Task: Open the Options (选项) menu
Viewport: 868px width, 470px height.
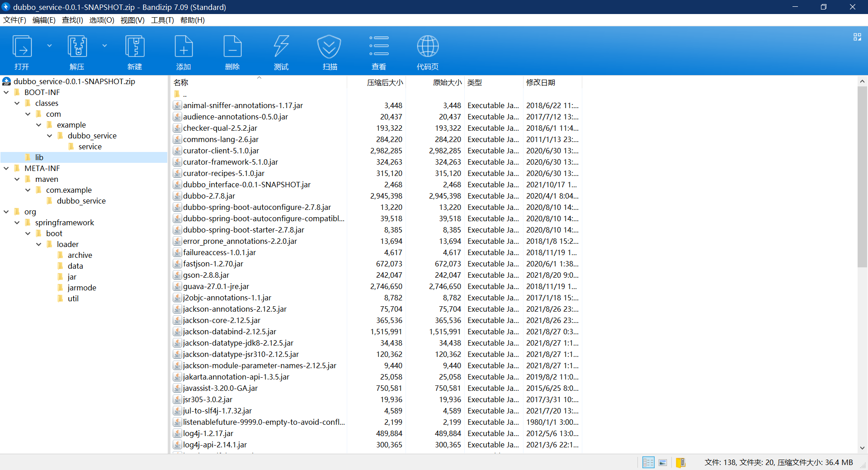Action: pos(102,20)
